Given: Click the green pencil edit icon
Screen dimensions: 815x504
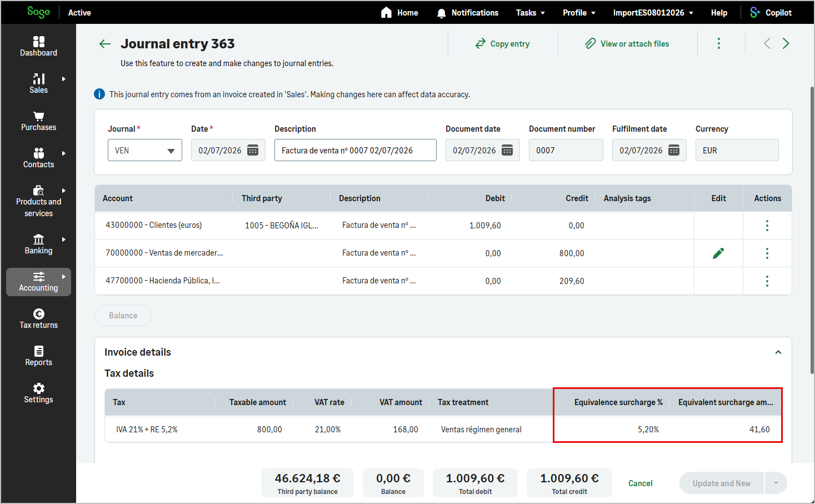Looking at the screenshot, I should 718,253.
